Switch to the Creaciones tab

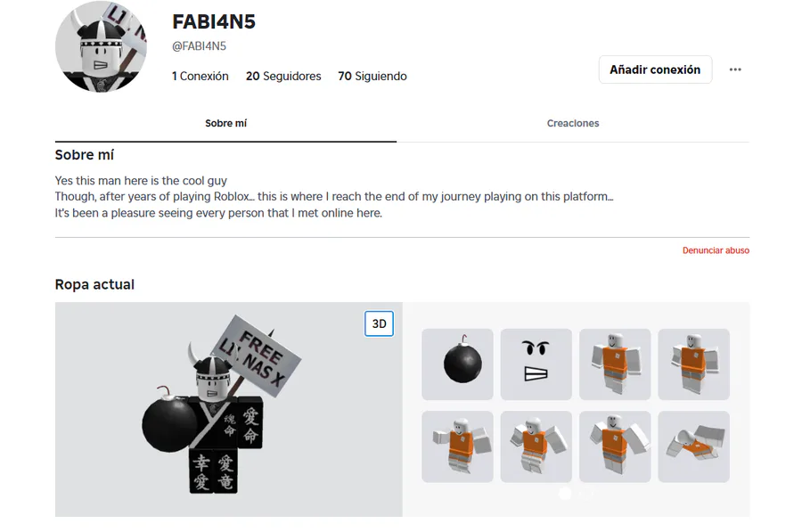(573, 123)
